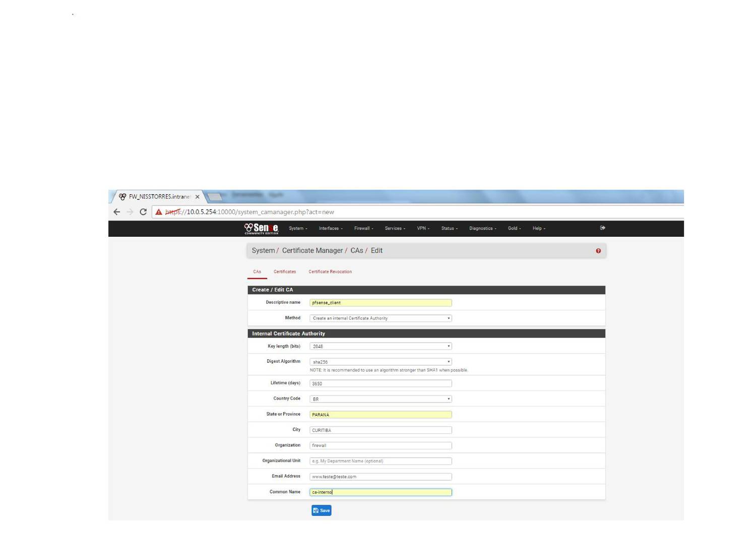Click the Organizational Unit input field

[x=381, y=461]
